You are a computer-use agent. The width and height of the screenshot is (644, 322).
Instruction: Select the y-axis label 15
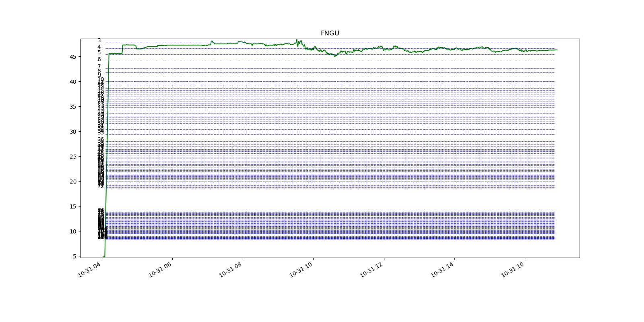coord(73,206)
